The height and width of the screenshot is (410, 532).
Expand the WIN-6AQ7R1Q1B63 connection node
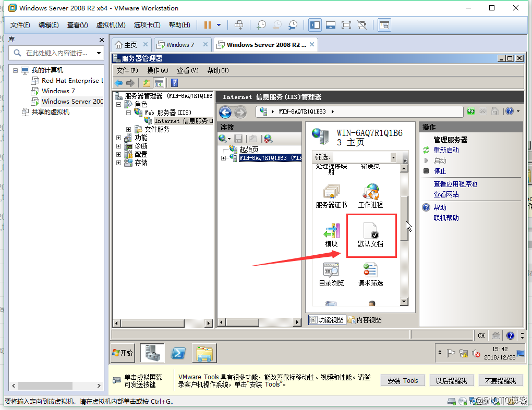pyautogui.click(x=223, y=158)
